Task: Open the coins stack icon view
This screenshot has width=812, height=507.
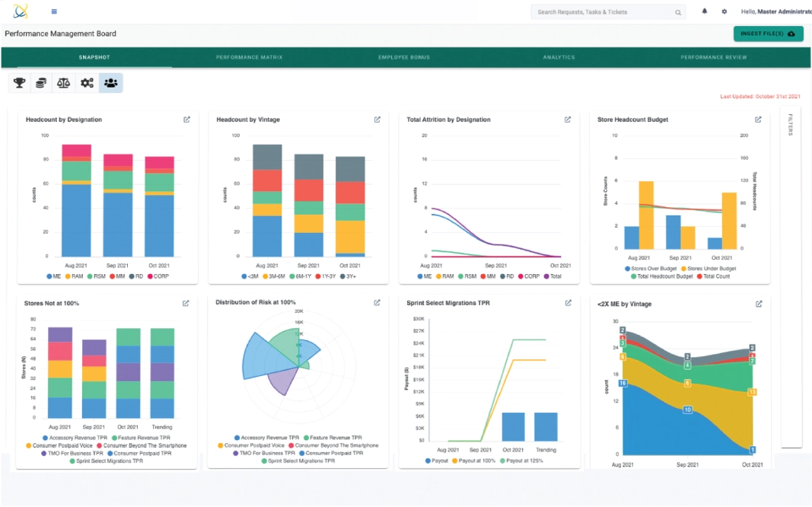Action: (x=42, y=83)
